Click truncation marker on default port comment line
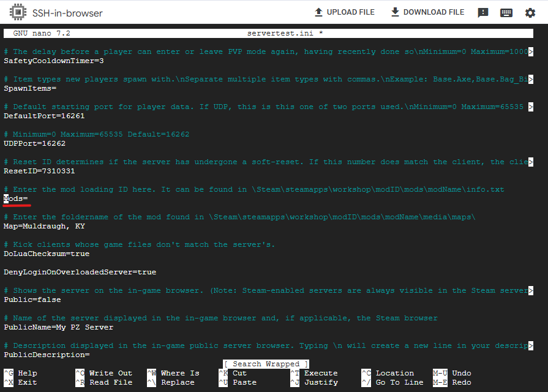 coord(531,107)
